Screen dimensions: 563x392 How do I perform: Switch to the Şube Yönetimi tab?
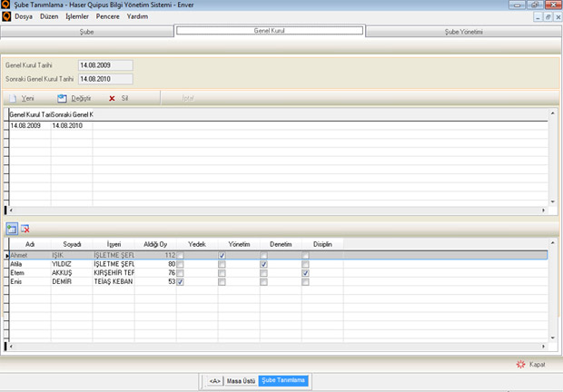(462, 31)
